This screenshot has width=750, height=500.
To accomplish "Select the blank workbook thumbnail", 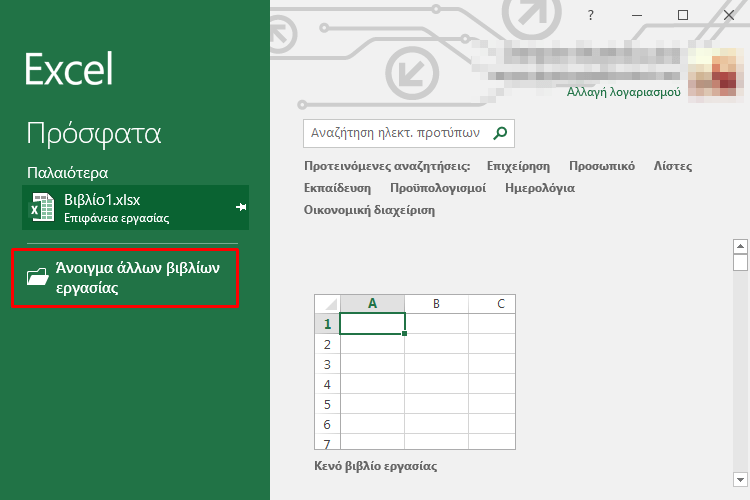I will click(415, 372).
